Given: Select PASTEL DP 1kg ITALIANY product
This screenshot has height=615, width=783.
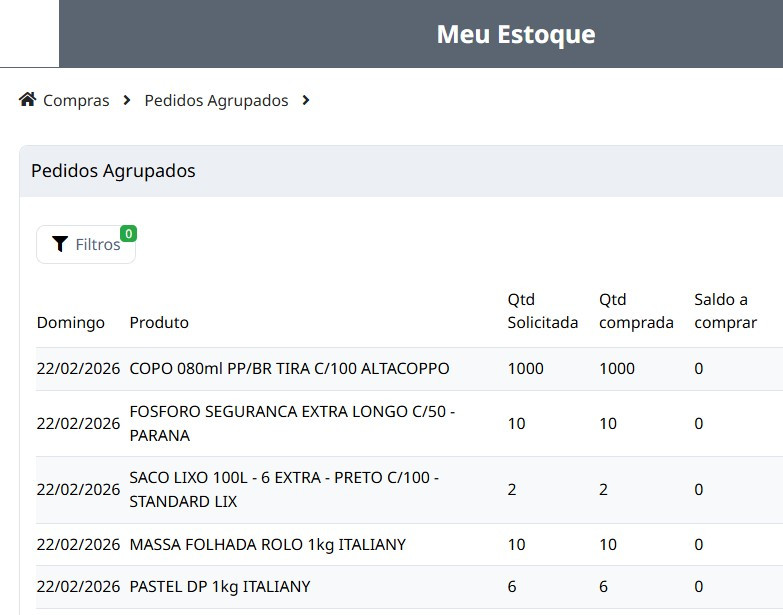Looking at the screenshot, I should (x=220, y=586).
